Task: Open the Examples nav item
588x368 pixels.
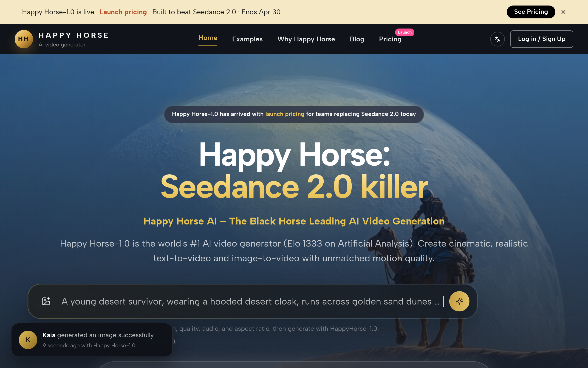Action: pyautogui.click(x=247, y=39)
